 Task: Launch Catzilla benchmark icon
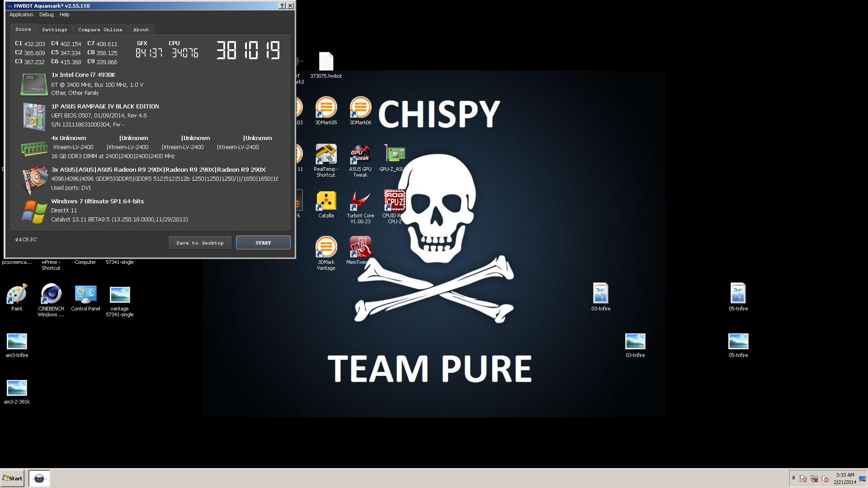pyautogui.click(x=326, y=204)
